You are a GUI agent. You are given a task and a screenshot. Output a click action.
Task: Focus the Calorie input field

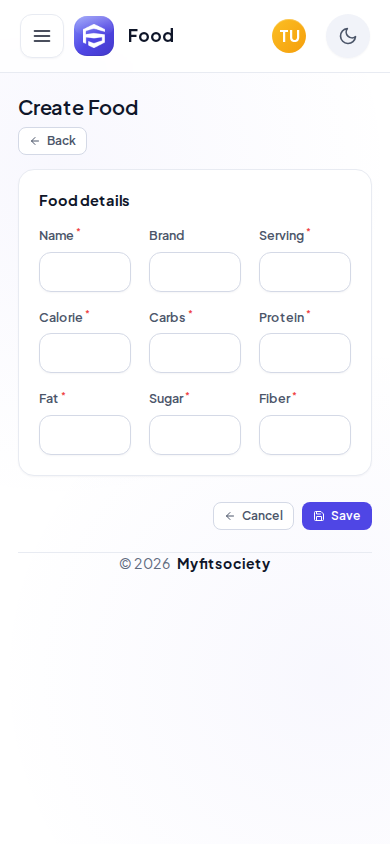tap(85, 353)
